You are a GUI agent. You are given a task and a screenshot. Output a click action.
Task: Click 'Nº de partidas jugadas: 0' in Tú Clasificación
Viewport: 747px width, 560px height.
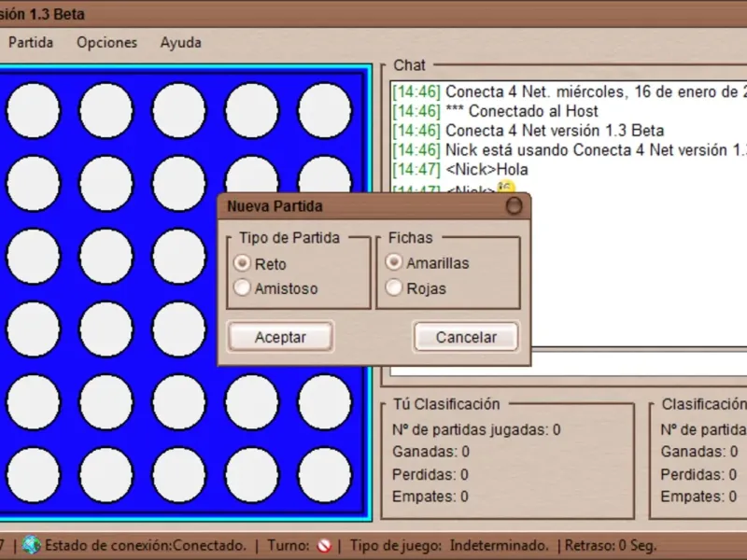click(x=476, y=429)
